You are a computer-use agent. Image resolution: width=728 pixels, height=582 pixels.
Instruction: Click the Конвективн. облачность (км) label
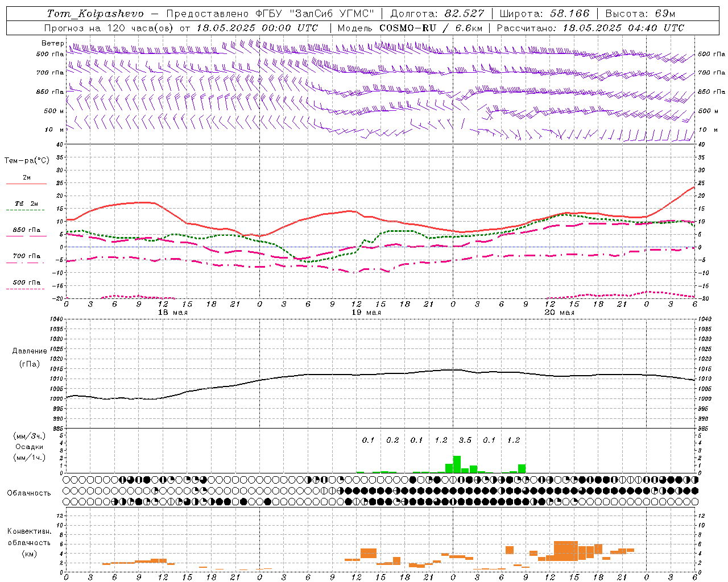[x=29, y=542]
